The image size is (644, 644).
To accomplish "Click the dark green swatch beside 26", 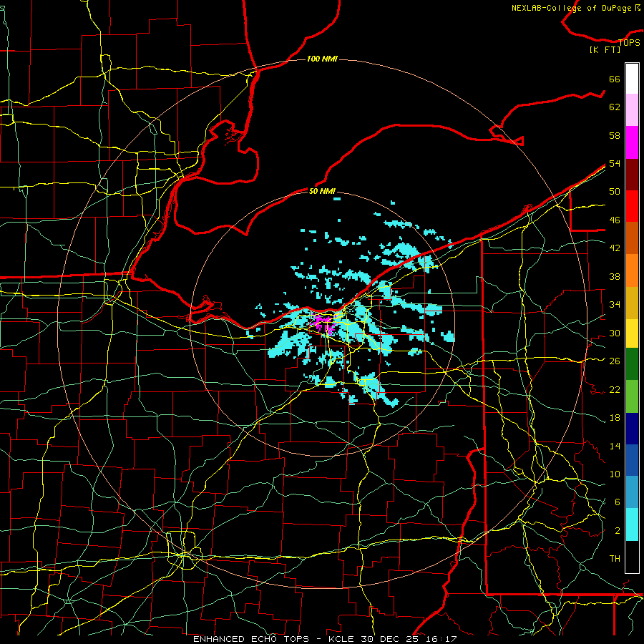I will tap(632, 364).
